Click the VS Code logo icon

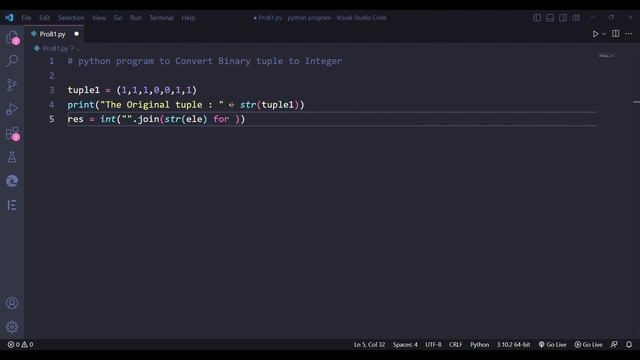pyautogui.click(x=9, y=18)
